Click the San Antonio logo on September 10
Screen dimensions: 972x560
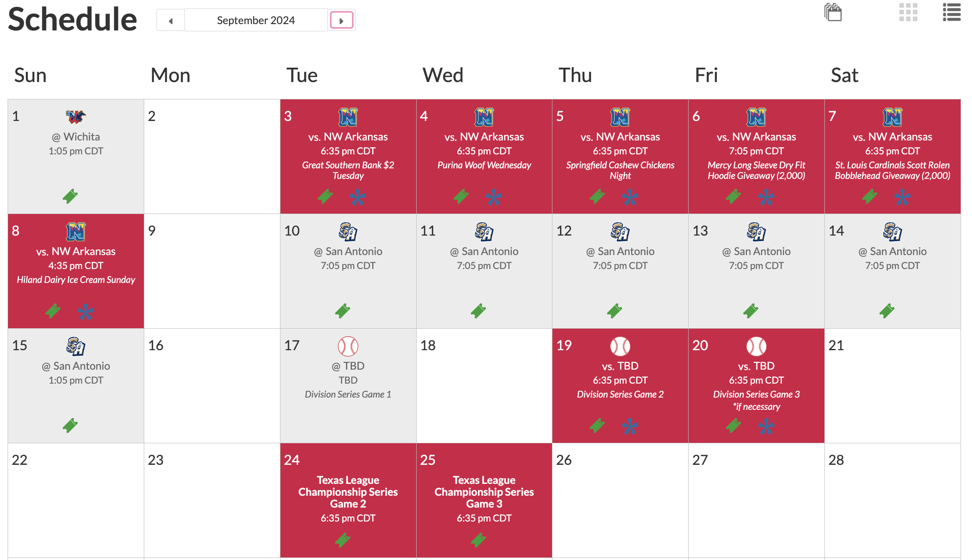[x=348, y=232]
